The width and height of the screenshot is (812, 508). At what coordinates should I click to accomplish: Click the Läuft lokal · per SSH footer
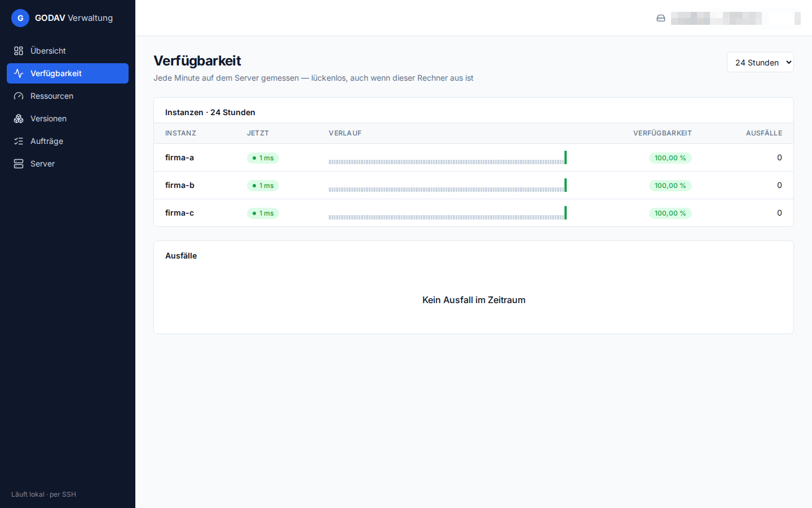[43, 494]
